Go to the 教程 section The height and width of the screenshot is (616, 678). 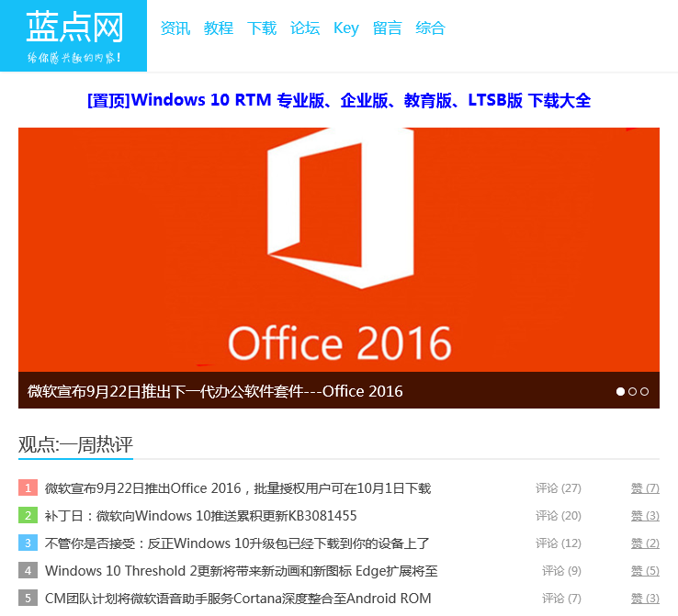pos(219,28)
